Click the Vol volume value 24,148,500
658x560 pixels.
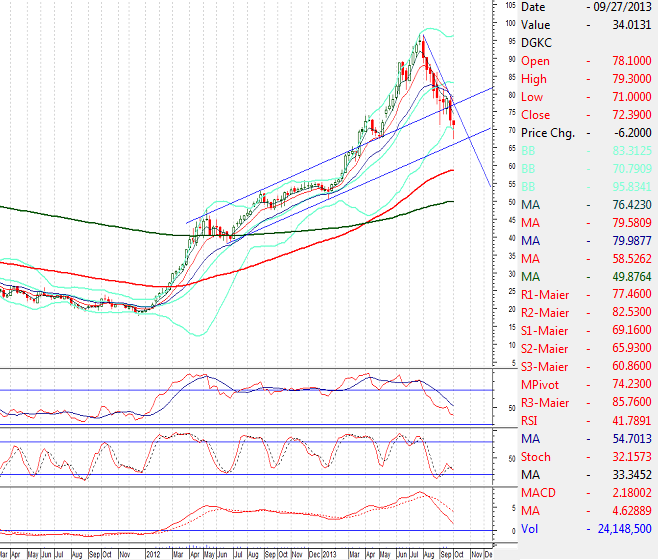point(621,528)
